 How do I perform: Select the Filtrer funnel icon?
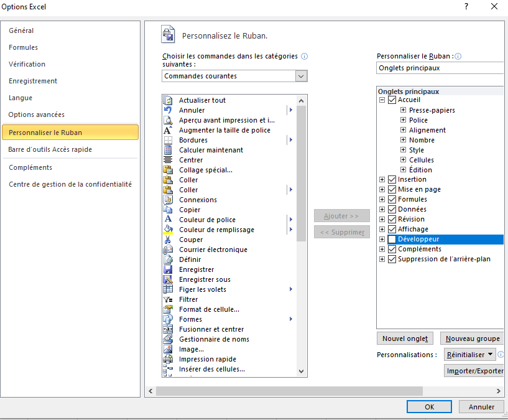coord(167,299)
